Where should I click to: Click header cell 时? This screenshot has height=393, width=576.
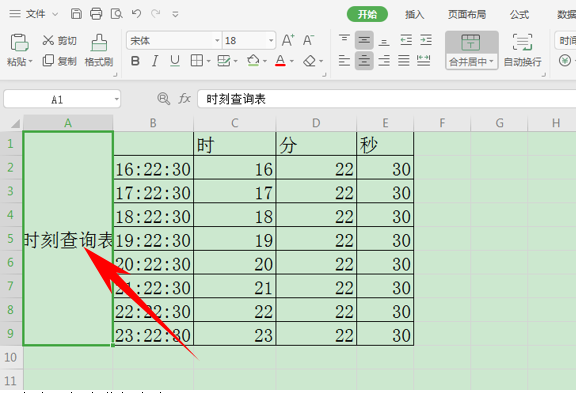234,144
